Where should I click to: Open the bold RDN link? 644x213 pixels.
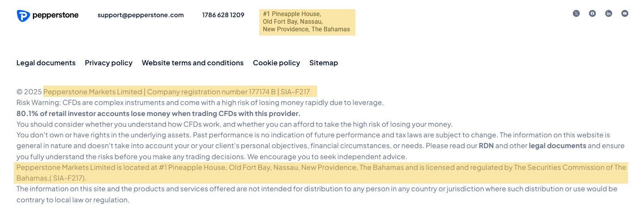click(x=486, y=146)
